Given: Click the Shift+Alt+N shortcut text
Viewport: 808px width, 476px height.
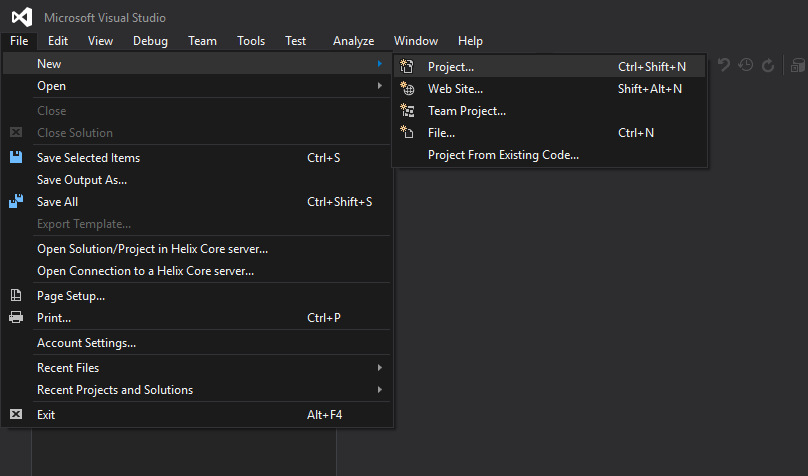Looking at the screenshot, I should [650, 89].
